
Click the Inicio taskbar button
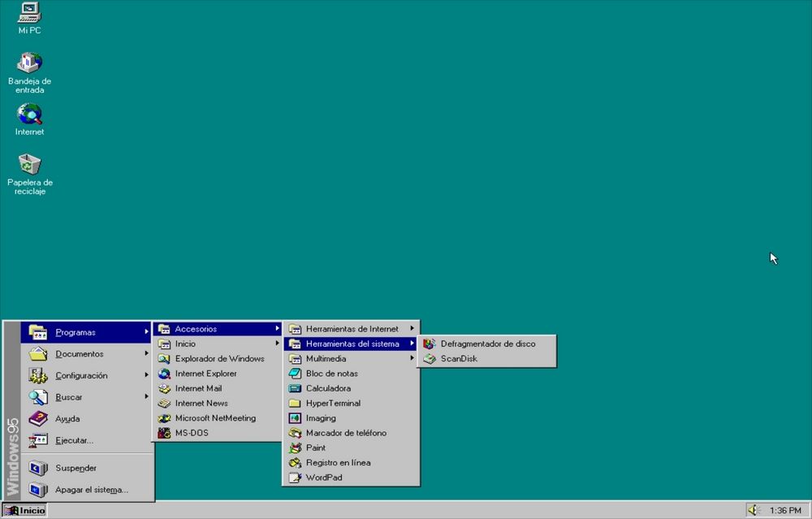tap(24, 510)
